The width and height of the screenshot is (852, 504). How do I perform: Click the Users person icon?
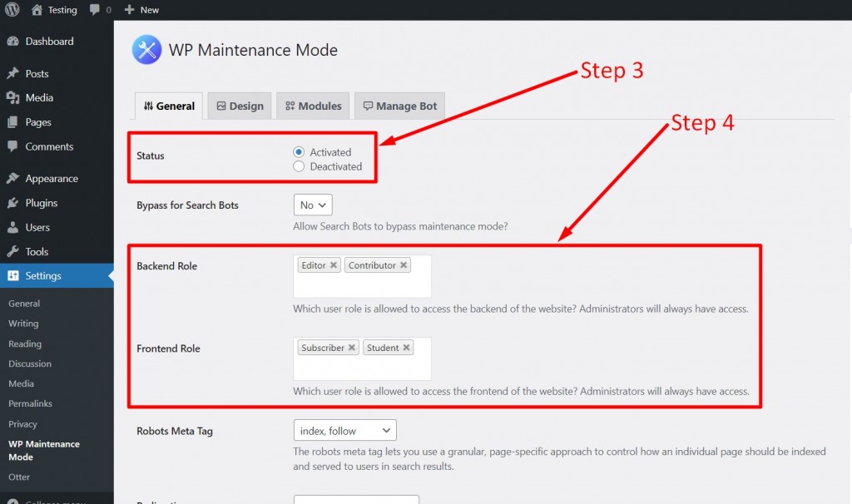pos(13,227)
